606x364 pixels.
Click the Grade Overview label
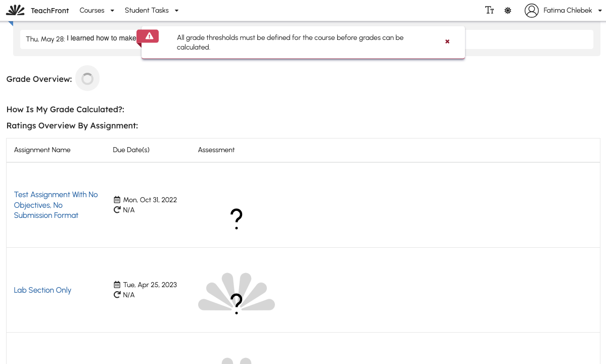[39, 79]
